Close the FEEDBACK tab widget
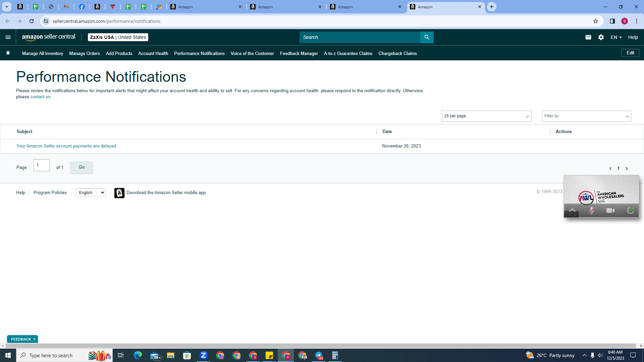Screen dimensions: 644x362 click(x=34, y=339)
